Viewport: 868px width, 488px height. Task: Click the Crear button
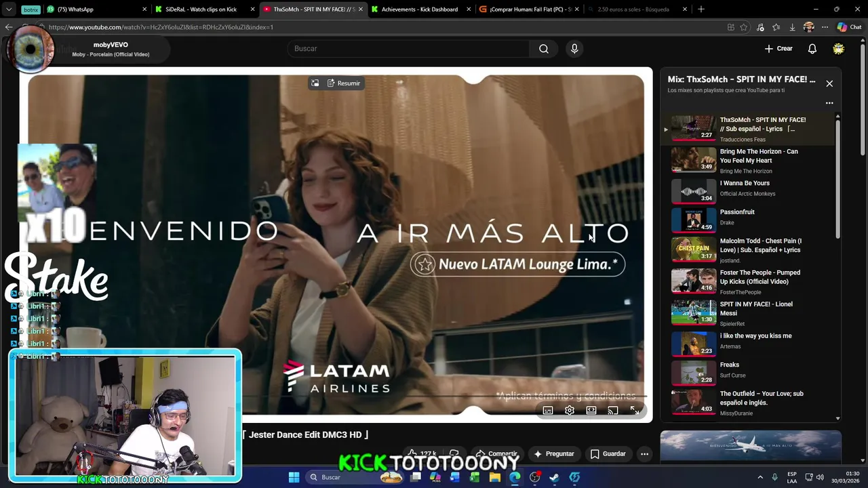click(778, 49)
